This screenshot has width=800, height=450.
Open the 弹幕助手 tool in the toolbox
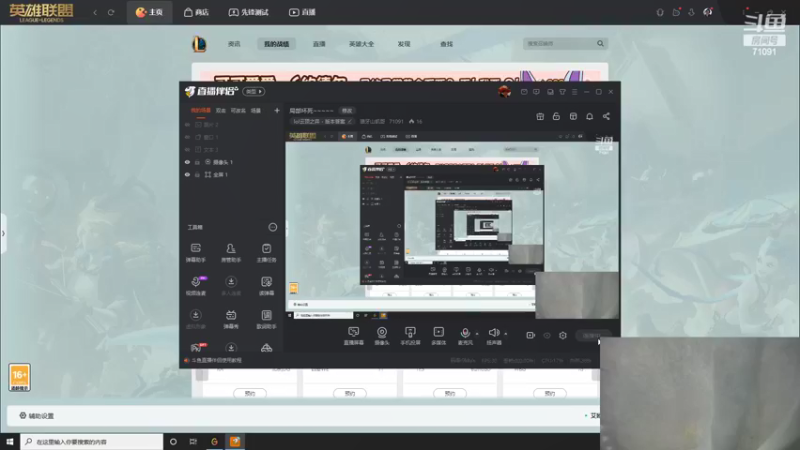[x=195, y=253]
